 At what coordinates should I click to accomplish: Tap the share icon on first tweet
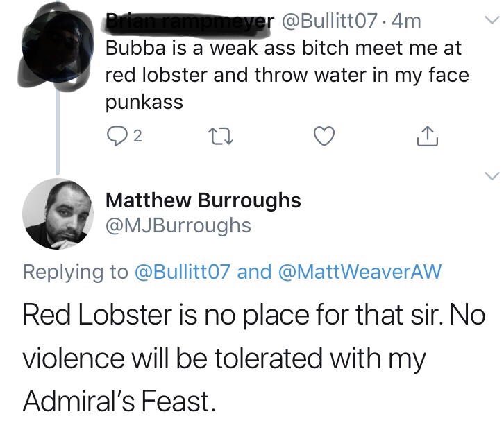coord(428,137)
